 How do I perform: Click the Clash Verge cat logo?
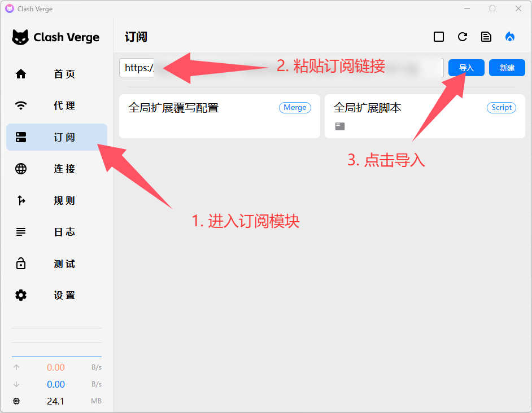tap(20, 37)
